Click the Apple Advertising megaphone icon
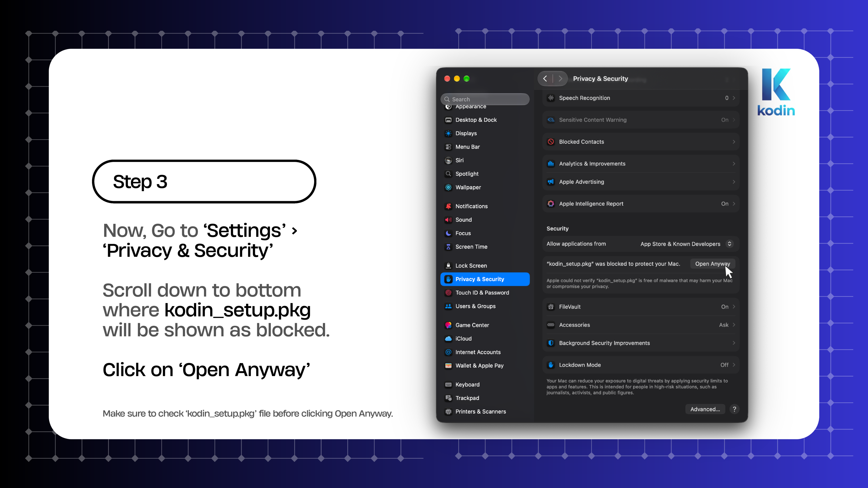Screen dimensions: 868x488 coord(551,182)
